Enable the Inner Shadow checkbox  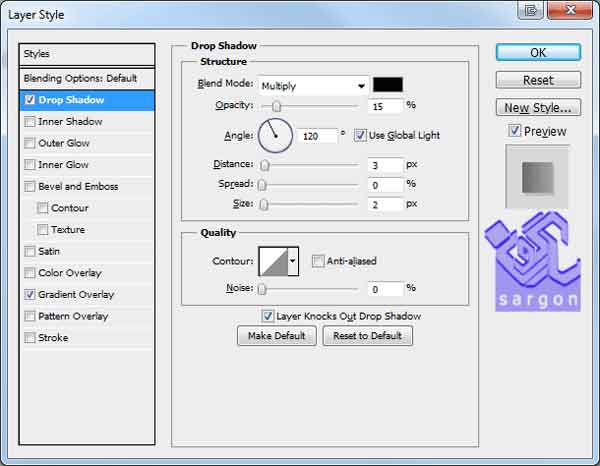click(29, 122)
